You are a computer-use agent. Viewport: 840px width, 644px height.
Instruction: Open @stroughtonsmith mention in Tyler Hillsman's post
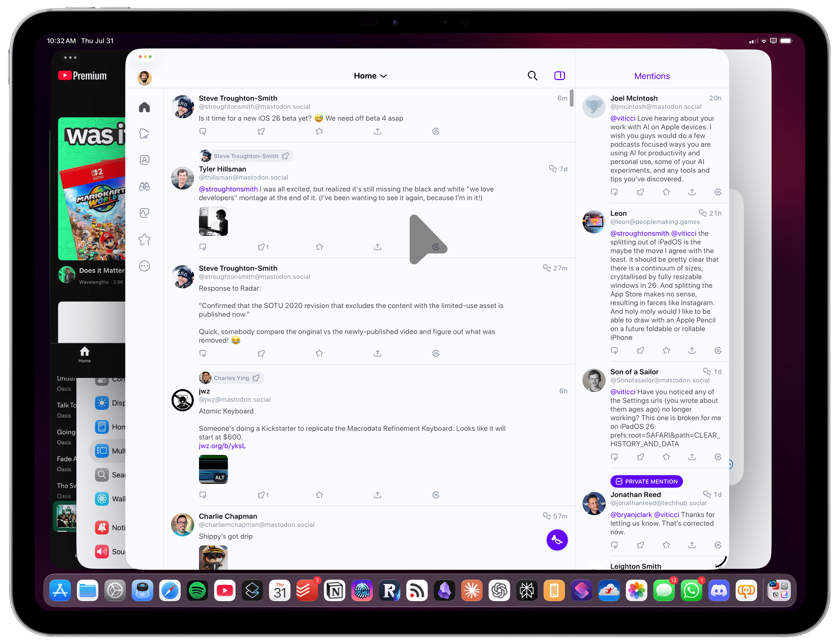[228, 189]
